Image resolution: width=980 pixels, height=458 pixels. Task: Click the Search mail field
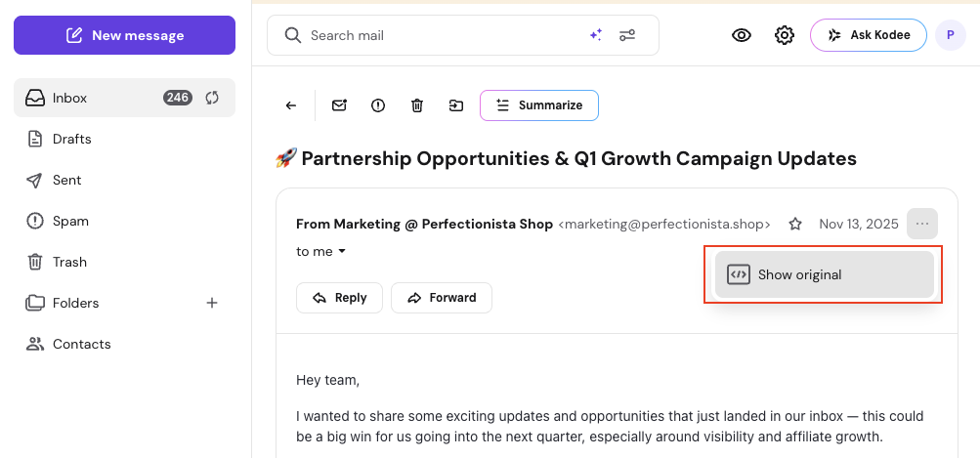coord(440,35)
